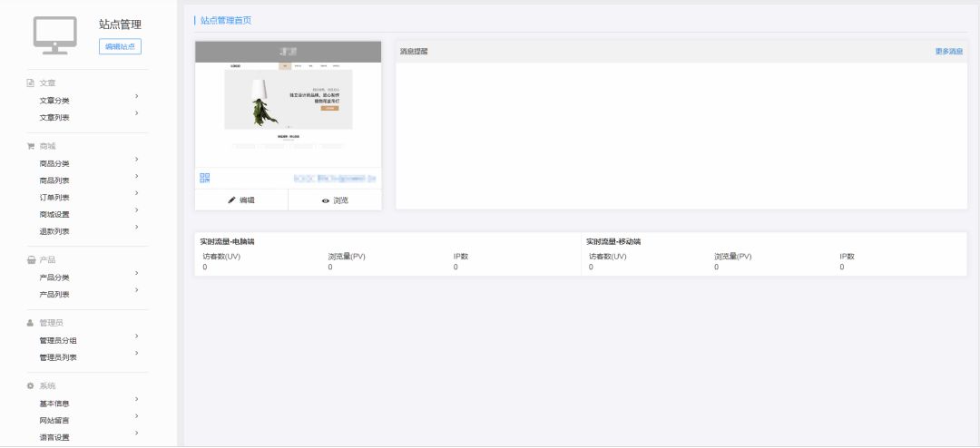Open the 商品列表 menu item

(54, 180)
